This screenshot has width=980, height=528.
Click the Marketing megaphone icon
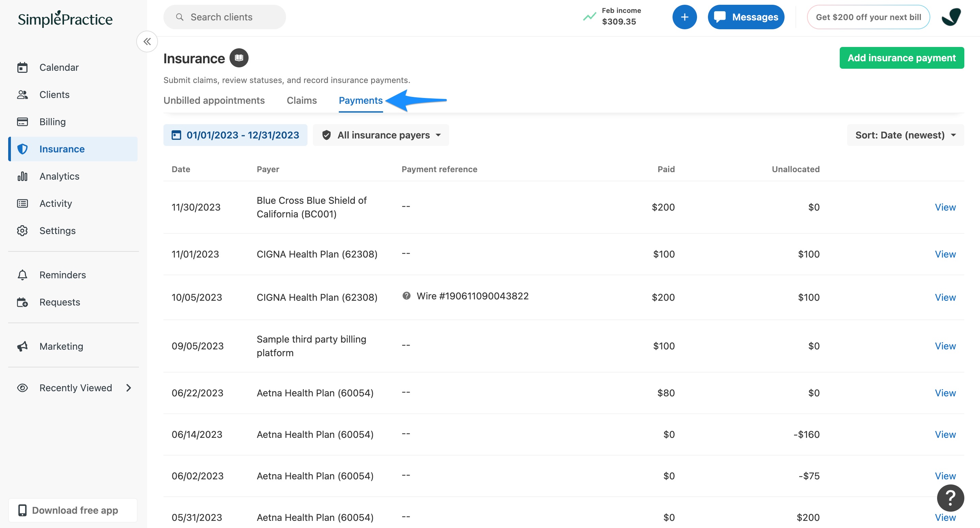(22, 346)
